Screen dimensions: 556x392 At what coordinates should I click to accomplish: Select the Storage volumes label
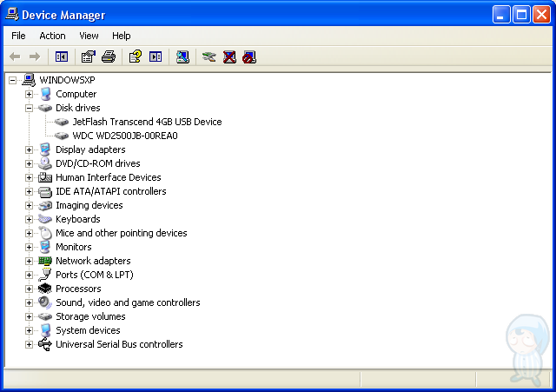click(90, 316)
